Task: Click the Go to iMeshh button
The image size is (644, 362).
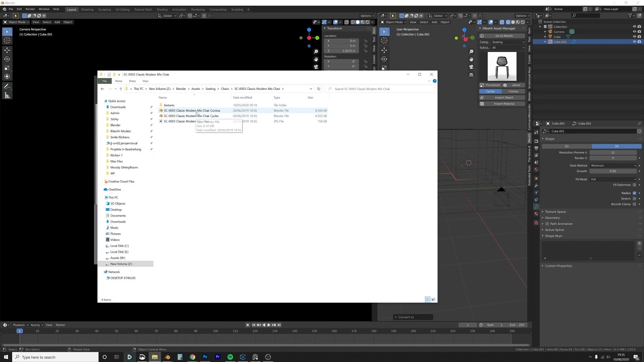Action: tap(502, 36)
